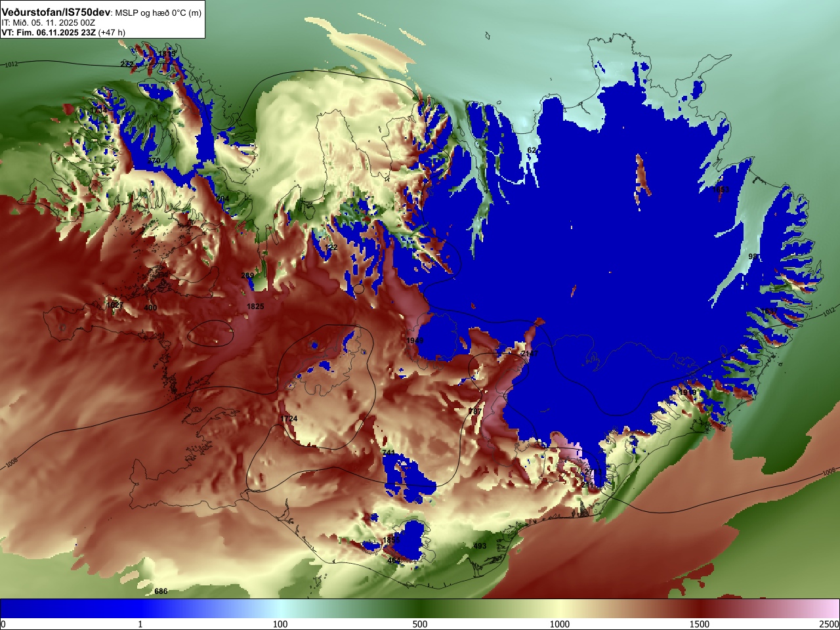Click the map value '1724'

click(289, 419)
